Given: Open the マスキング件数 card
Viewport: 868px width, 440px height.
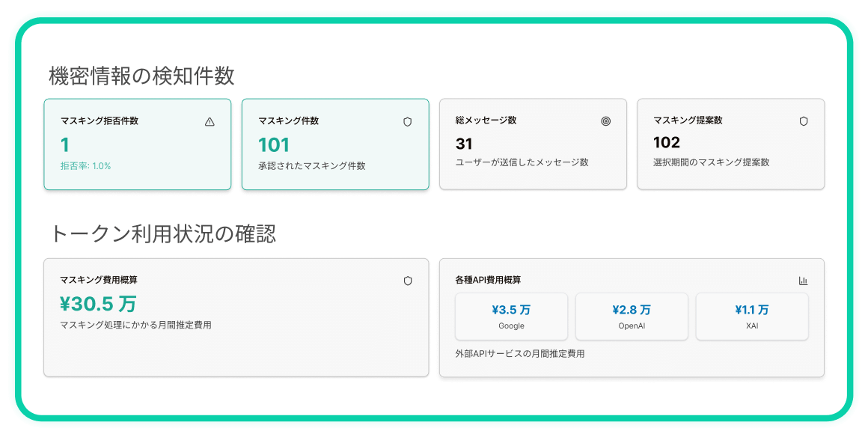Looking at the screenshot, I should coord(334,144).
